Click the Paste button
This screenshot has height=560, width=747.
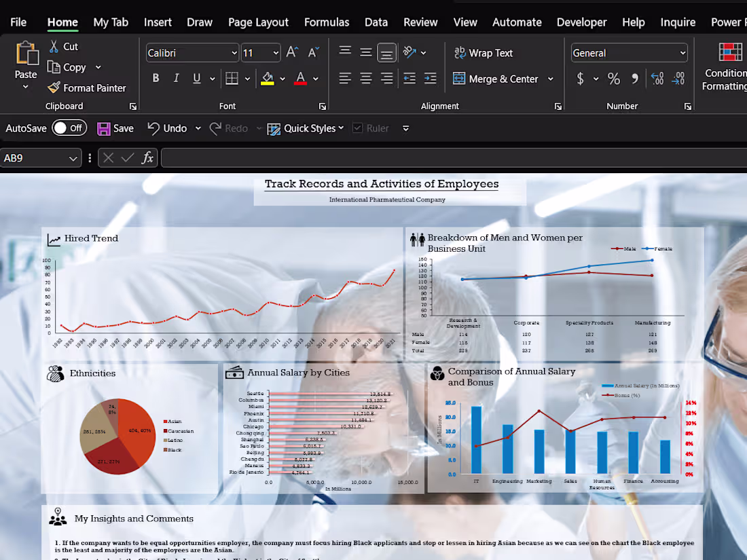tap(26, 61)
